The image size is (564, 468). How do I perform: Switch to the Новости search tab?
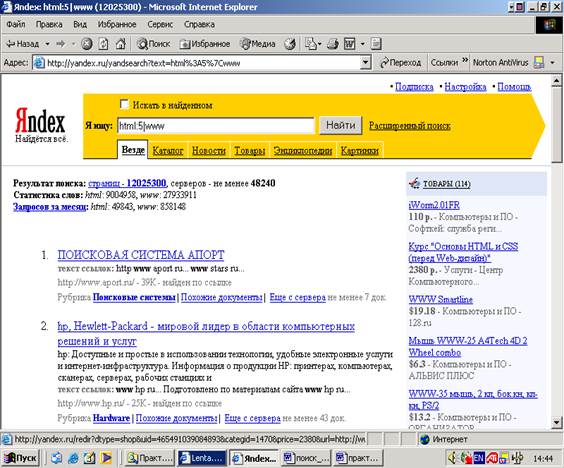209,150
